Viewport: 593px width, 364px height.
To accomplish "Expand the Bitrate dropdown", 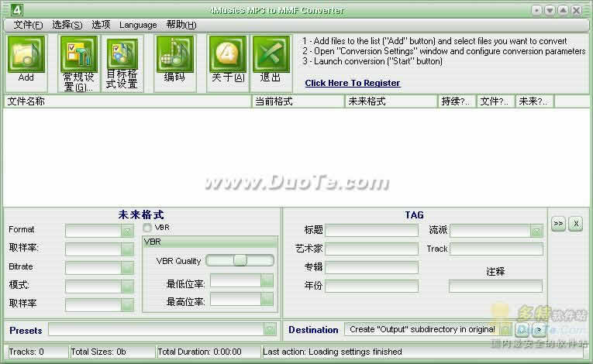I will coord(127,267).
